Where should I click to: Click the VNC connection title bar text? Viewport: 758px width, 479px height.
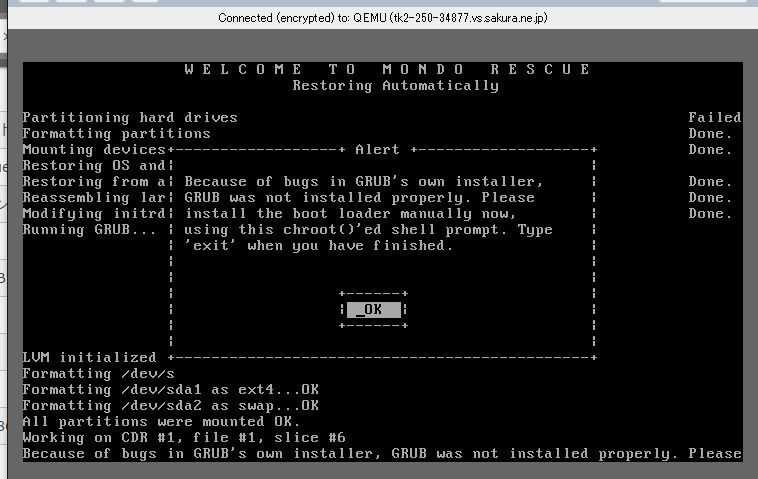[383, 18]
